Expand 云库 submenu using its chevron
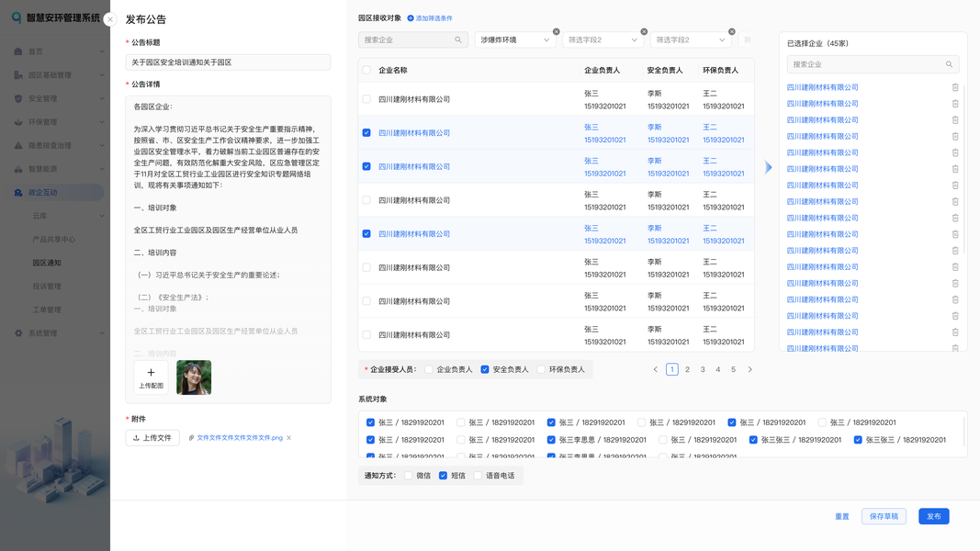This screenshot has height=551, width=980. 102,216
